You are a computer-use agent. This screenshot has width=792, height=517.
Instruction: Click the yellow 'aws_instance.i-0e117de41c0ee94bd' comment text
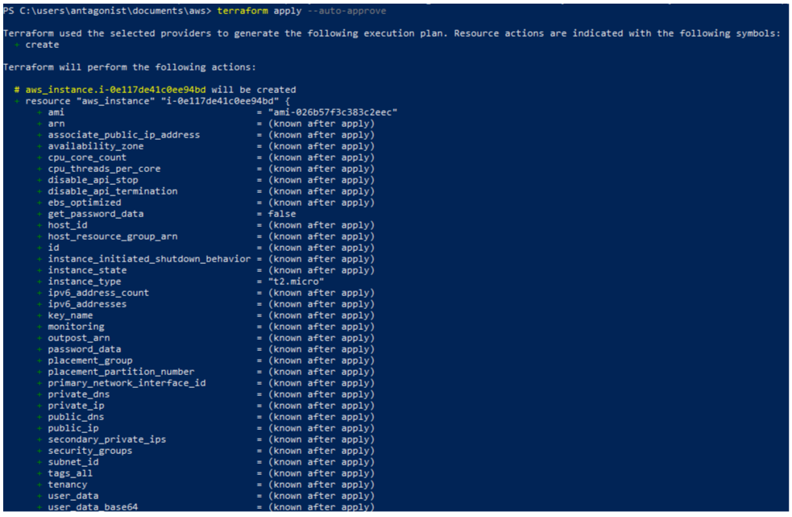pos(116,89)
